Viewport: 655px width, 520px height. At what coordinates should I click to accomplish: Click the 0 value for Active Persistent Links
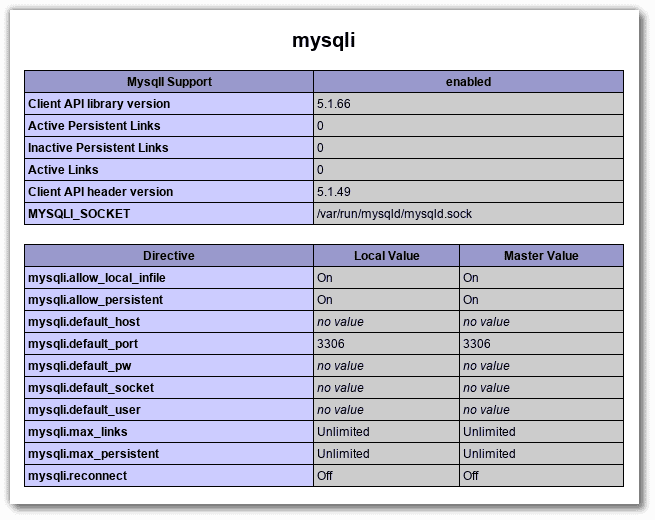coord(320,126)
